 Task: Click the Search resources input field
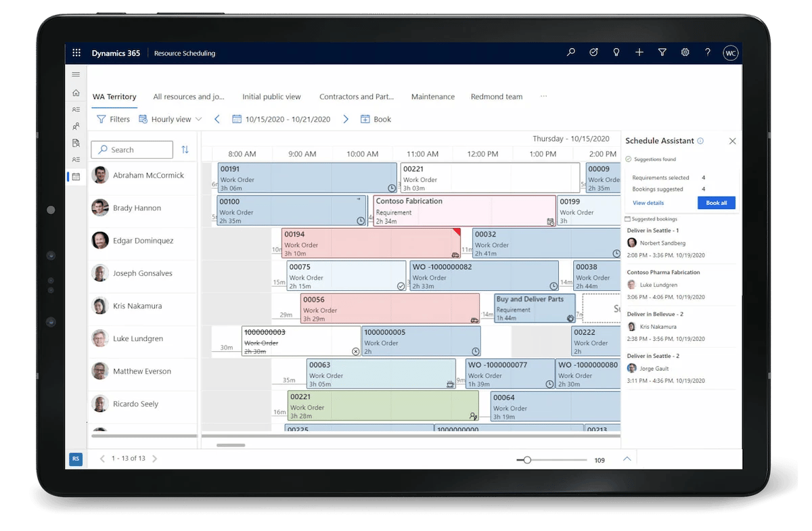pos(133,149)
